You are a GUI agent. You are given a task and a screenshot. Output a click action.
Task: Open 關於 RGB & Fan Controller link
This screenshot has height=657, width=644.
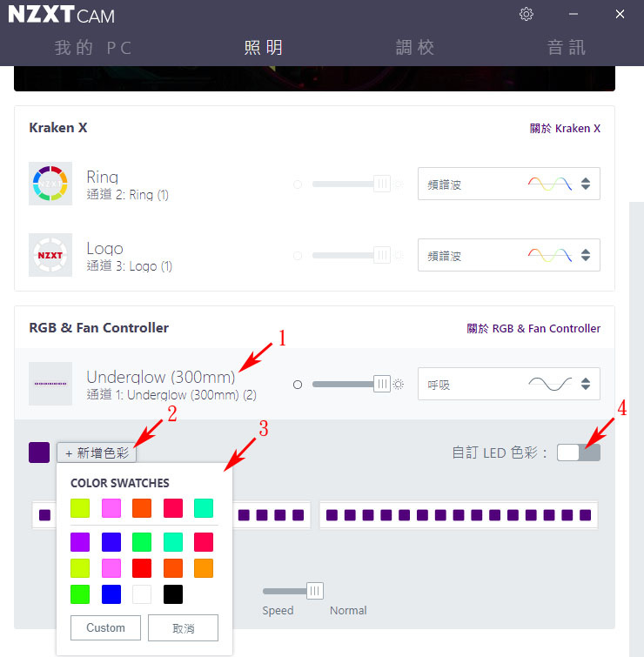(533, 329)
